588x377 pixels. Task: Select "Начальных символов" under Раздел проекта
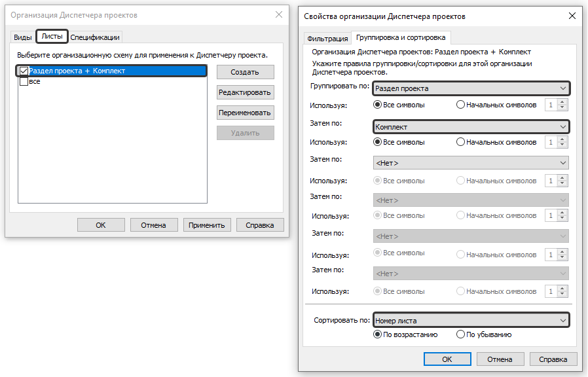(x=461, y=105)
